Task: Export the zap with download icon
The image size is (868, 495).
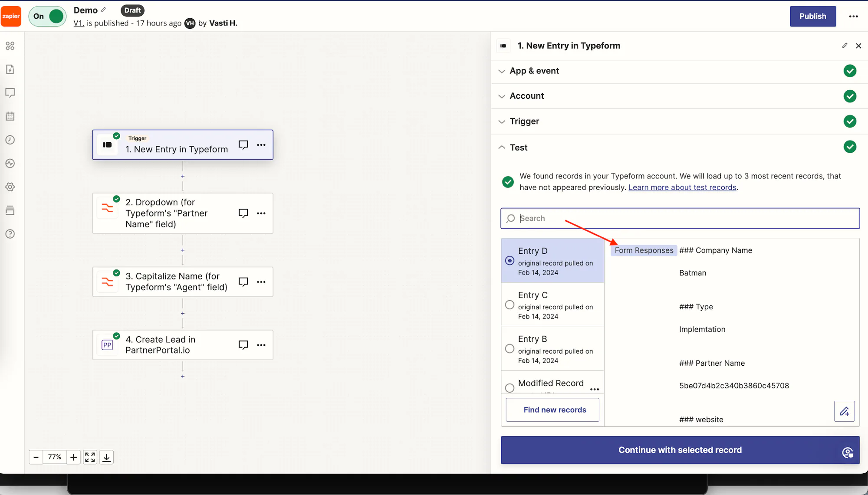Action: tap(106, 457)
